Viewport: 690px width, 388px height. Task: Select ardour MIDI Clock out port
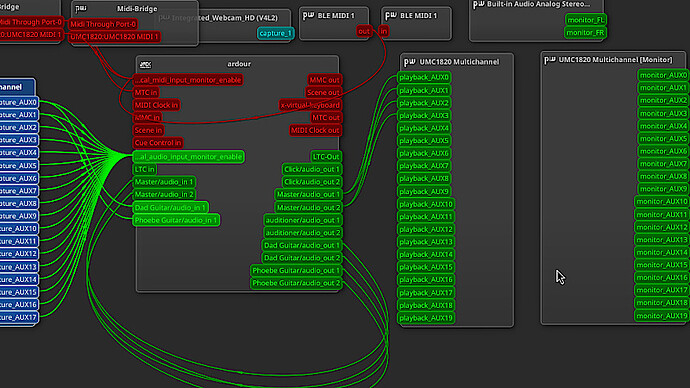click(316, 130)
